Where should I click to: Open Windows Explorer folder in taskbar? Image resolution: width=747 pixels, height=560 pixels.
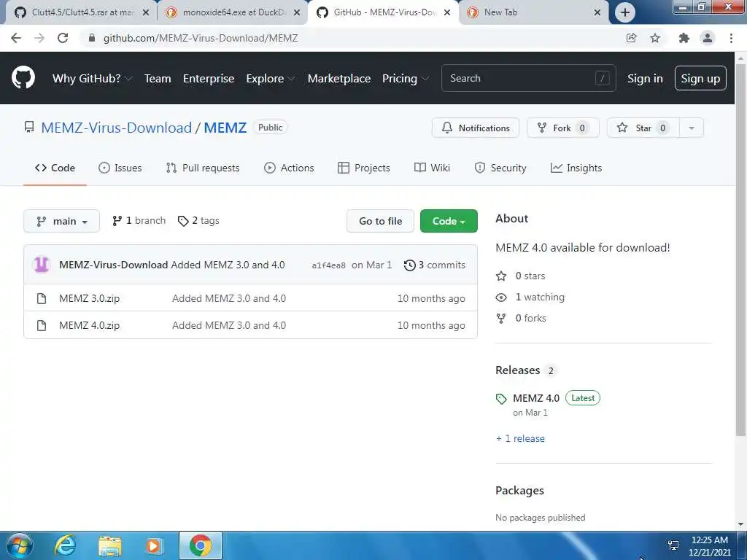(x=110, y=546)
